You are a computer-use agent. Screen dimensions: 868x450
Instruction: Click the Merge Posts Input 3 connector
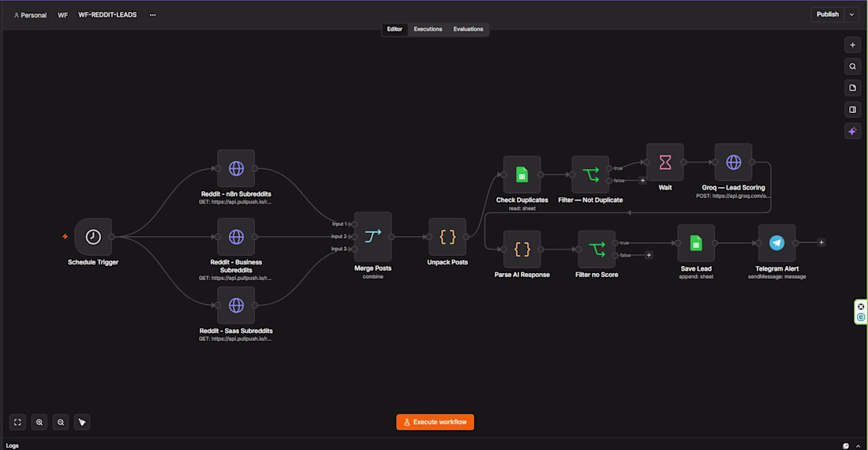point(354,249)
